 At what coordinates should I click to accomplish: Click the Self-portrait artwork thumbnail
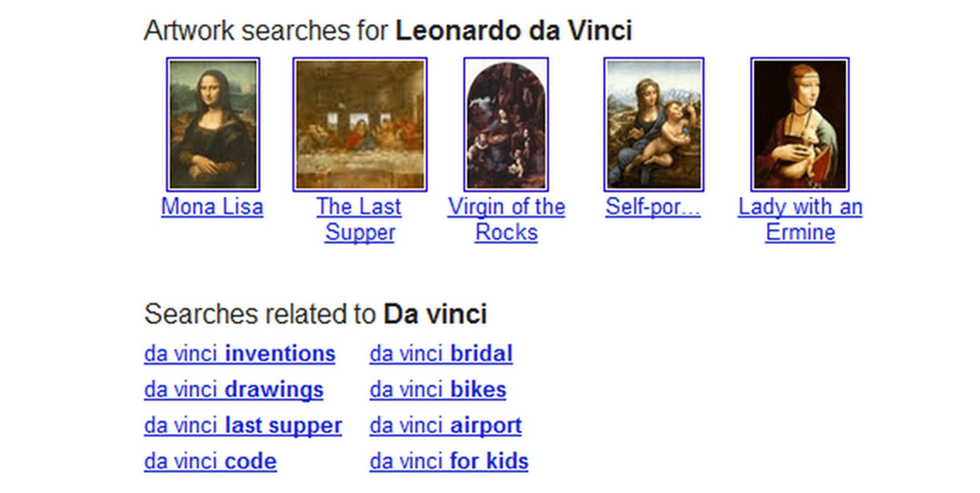[653, 124]
